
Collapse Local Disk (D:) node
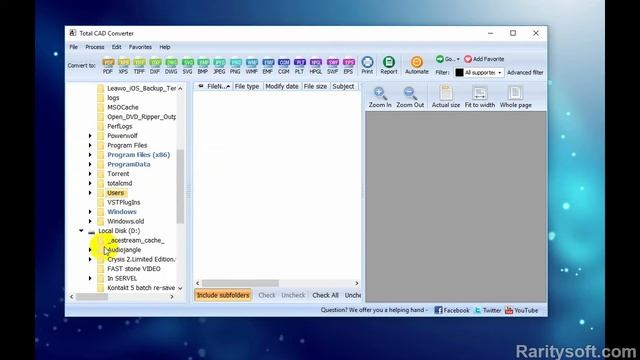tap(81, 231)
